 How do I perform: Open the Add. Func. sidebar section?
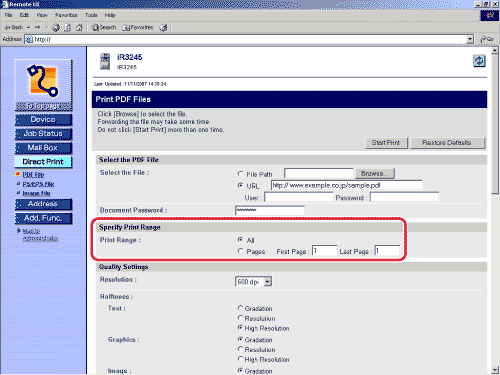pyautogui.click(x=43, y=218)
